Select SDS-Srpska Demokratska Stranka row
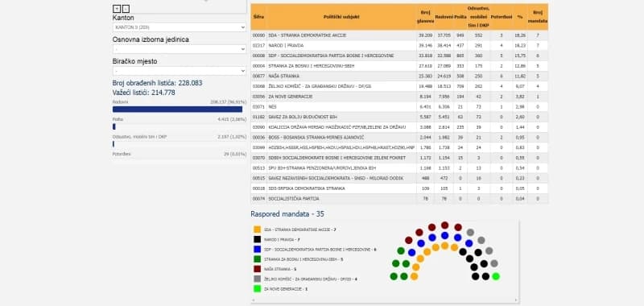This screenshot has height=306, width=644. [399, 188]
